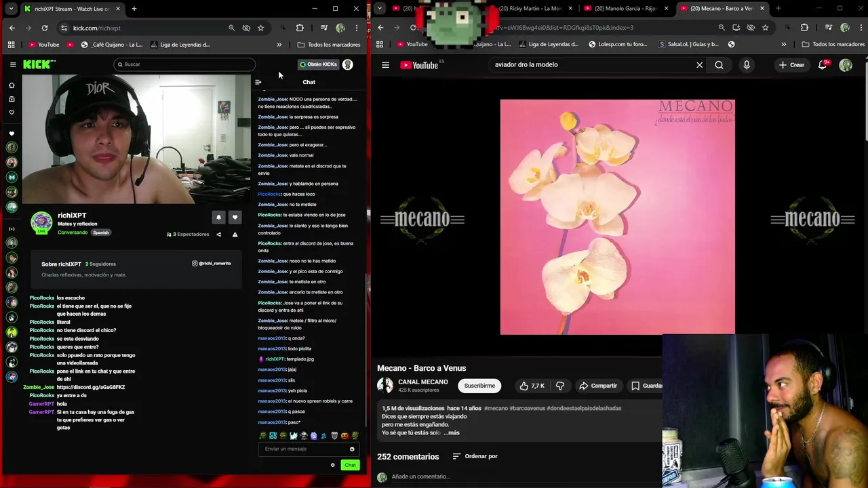The height and width of the screenshot is (488, 868).
Task: Click the YouTube search field text
Action: coord(526,65)
